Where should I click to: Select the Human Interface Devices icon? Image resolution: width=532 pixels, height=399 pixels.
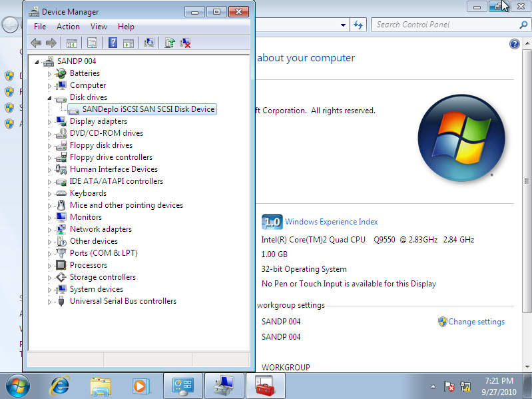[61, 169]
